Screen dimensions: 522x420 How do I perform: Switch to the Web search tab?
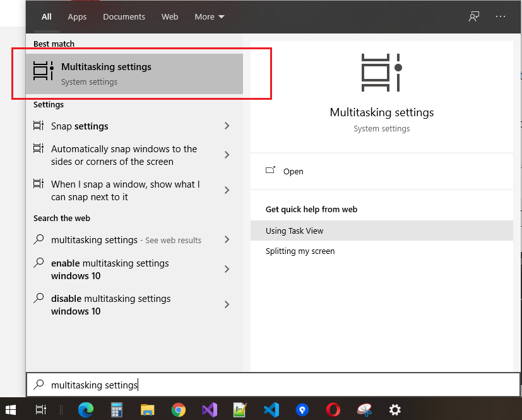[x=170, y=16]
